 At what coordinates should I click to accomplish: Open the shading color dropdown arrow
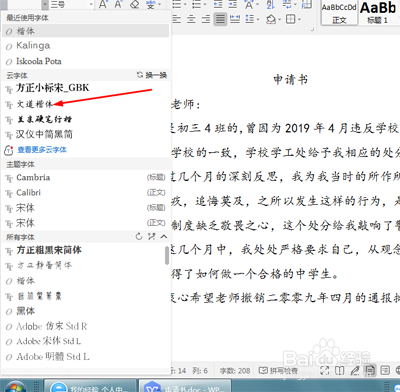point(279,19)
